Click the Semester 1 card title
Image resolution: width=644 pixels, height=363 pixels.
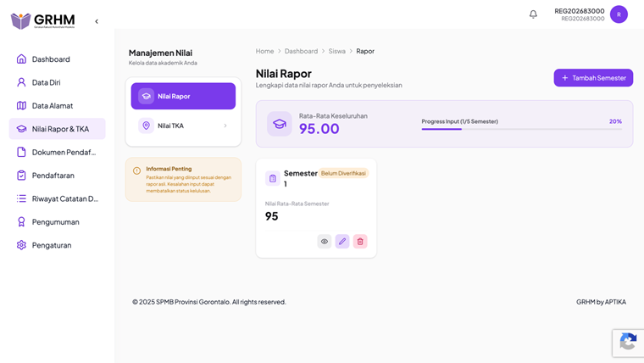pos(300,178)
